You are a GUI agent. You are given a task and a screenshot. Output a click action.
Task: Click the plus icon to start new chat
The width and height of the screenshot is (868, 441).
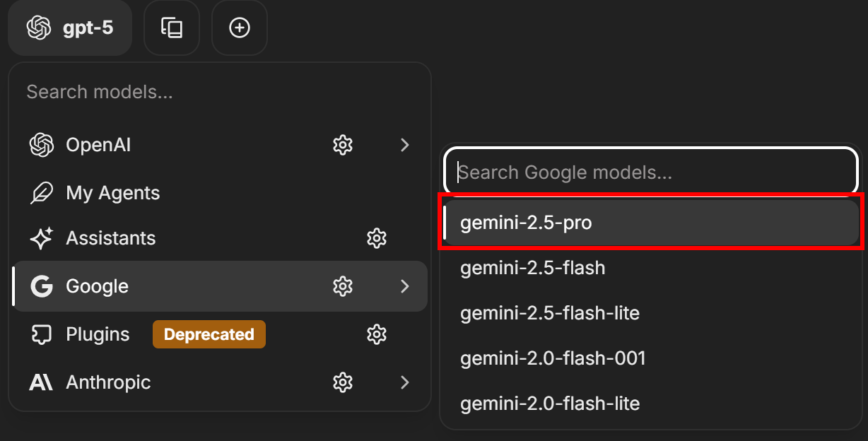point(239,28)
